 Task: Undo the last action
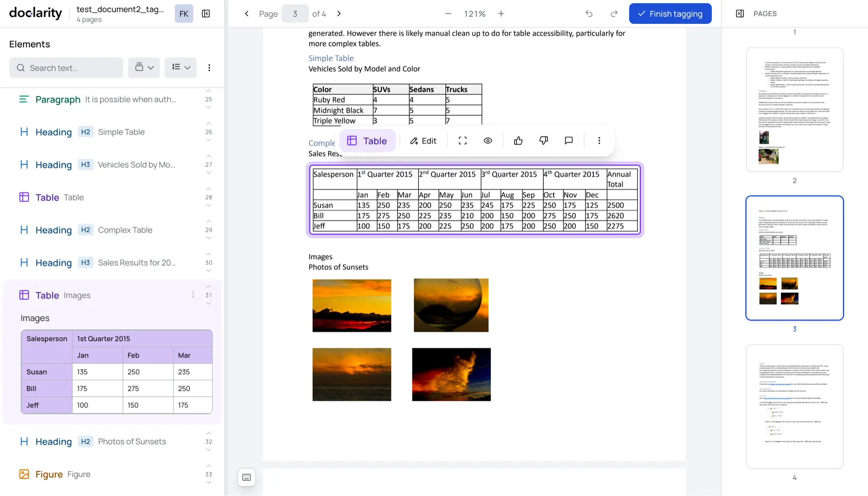[x=589, y=13]
